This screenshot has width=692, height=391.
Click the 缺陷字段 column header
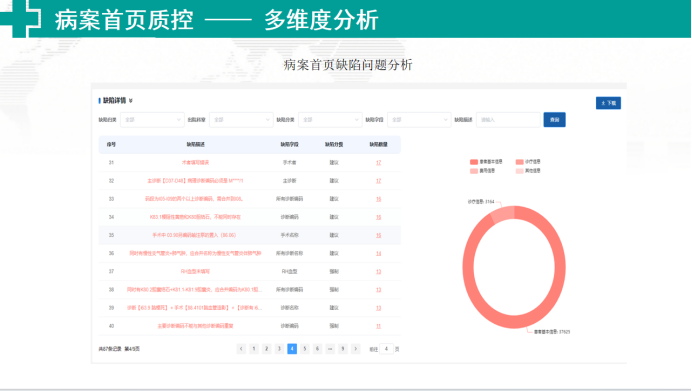tap(290, 145)
